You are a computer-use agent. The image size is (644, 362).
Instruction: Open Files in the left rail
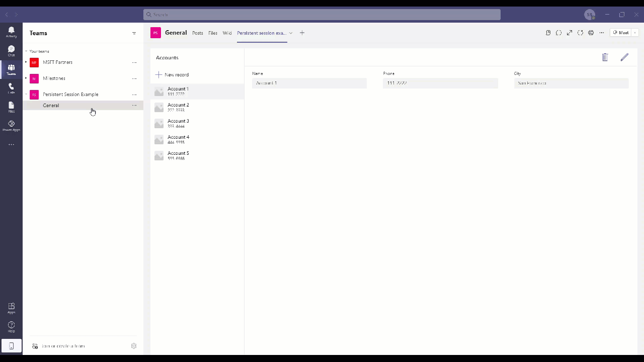tap(11, 107)
